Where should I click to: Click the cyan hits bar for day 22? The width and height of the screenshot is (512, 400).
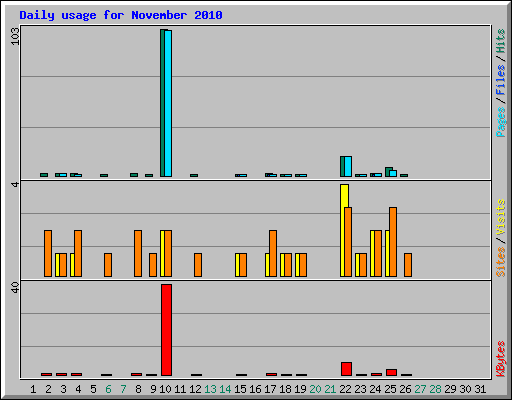[x=348, y=166]
